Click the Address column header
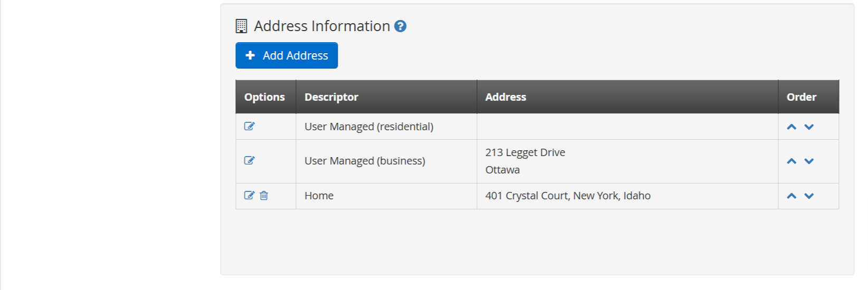 pyautogui.click(x=627, y=96)
